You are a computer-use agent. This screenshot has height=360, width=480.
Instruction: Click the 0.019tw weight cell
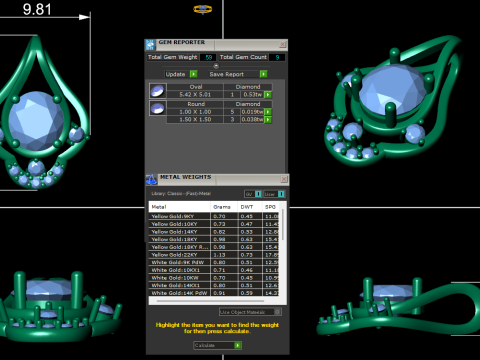coord(252,112)
